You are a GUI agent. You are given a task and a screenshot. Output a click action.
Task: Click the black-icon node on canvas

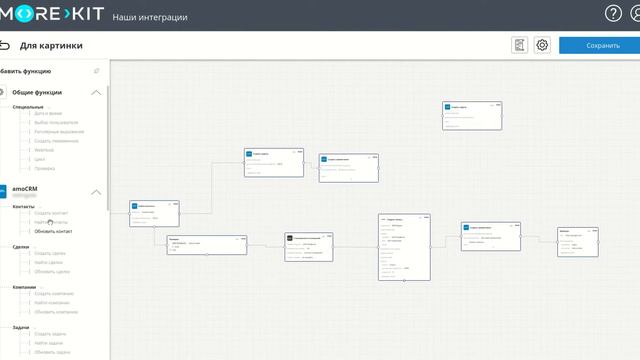309,247
